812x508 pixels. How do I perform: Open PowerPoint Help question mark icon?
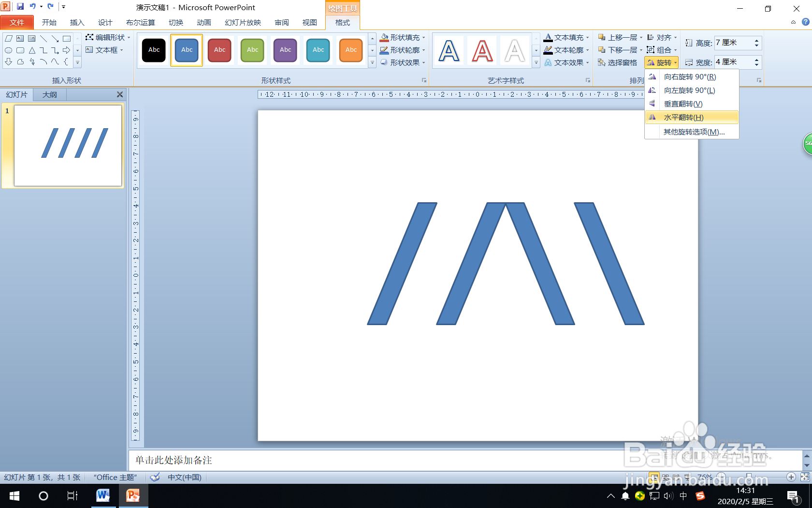pos(805,22)
